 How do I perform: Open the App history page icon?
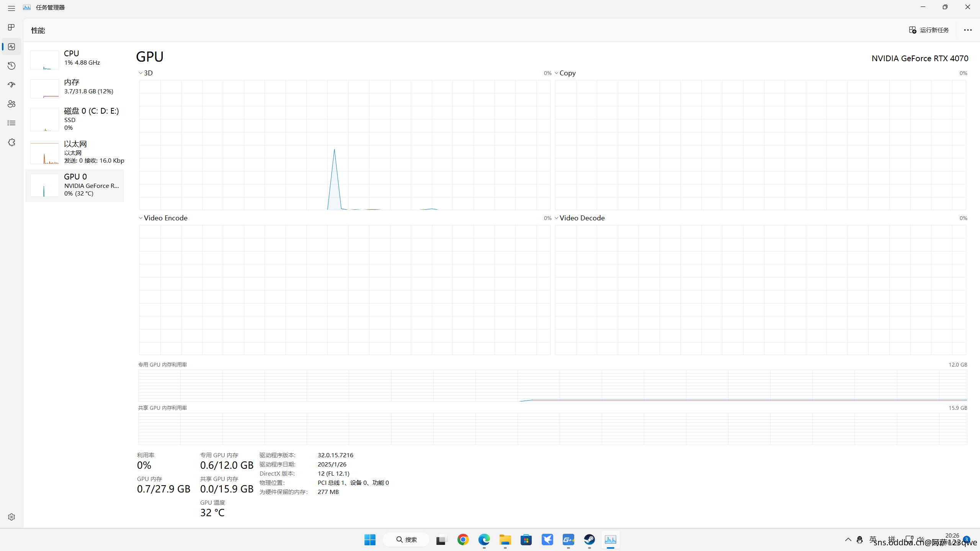(x=11, y=66)
